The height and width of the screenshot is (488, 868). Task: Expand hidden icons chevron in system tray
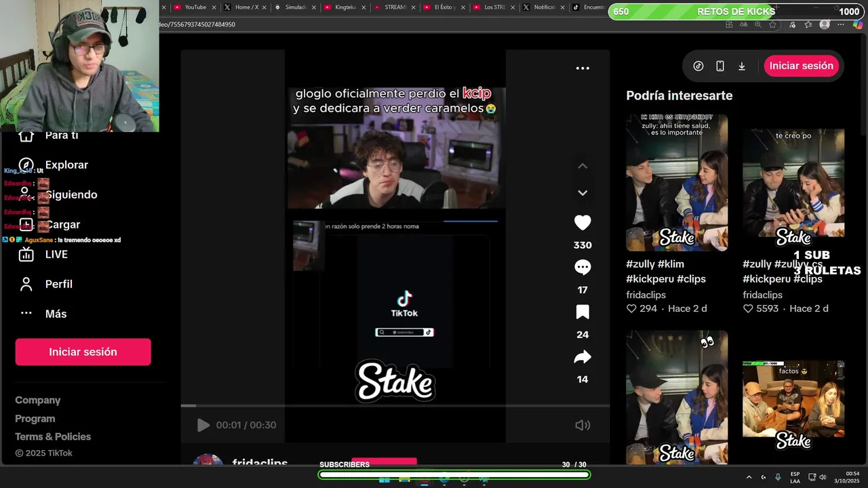tap(749, 477)
